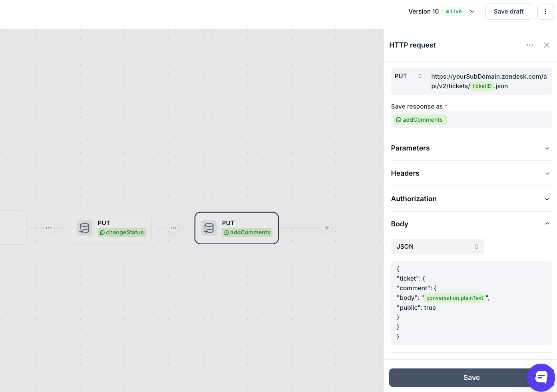
Task: Open the JSON body type dropdown
Action: coord(438,247)
